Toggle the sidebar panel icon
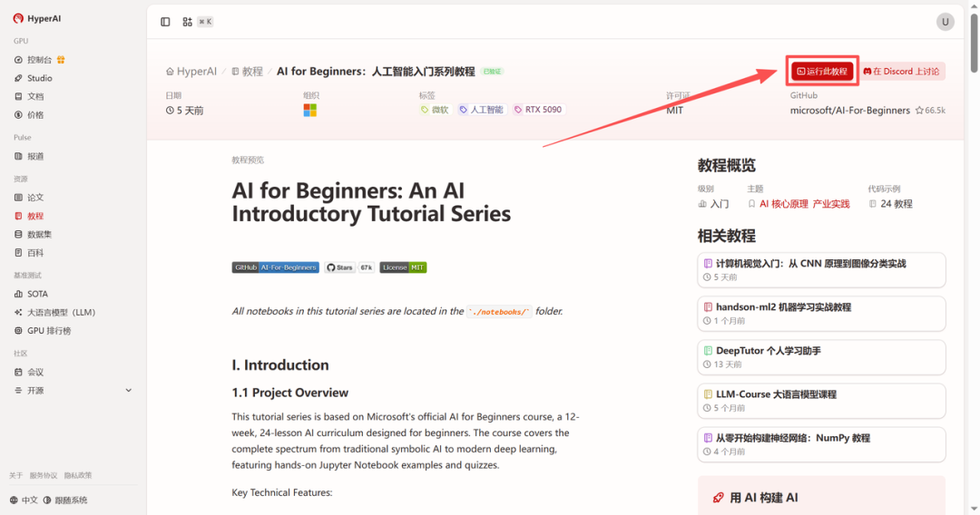Viewport: 980px width, 515px height. (165, 22)
